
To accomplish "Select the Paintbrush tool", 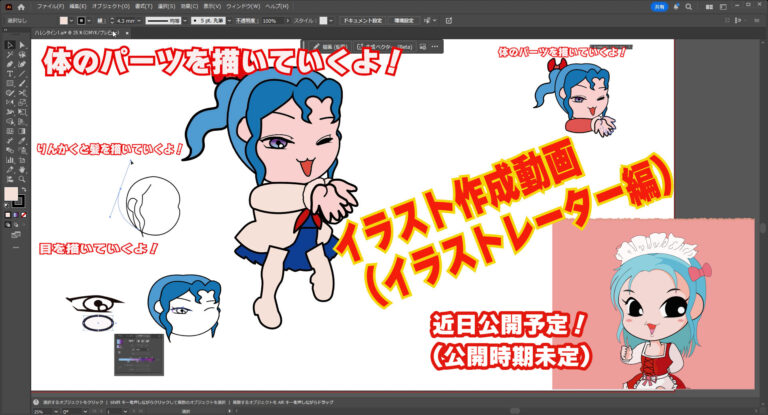I will tap(22, 83).
